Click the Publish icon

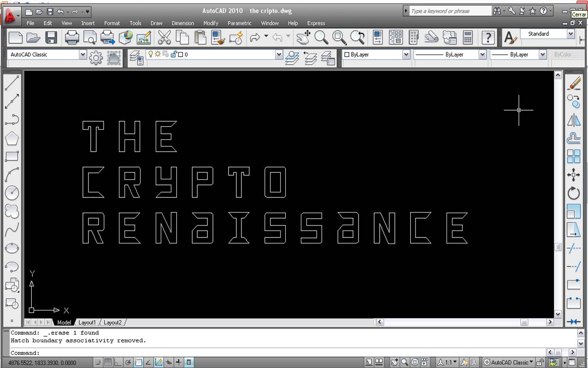click(107, 37)
